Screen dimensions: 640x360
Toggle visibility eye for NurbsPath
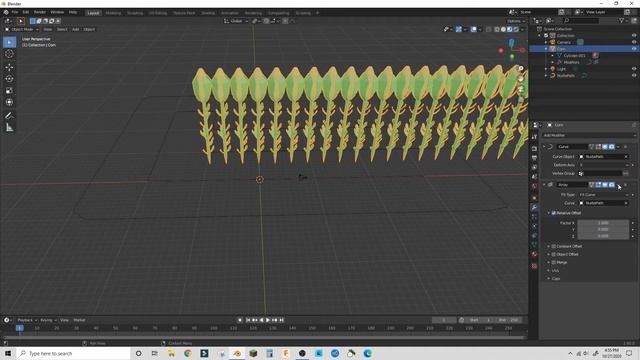[x=634, y=76]
